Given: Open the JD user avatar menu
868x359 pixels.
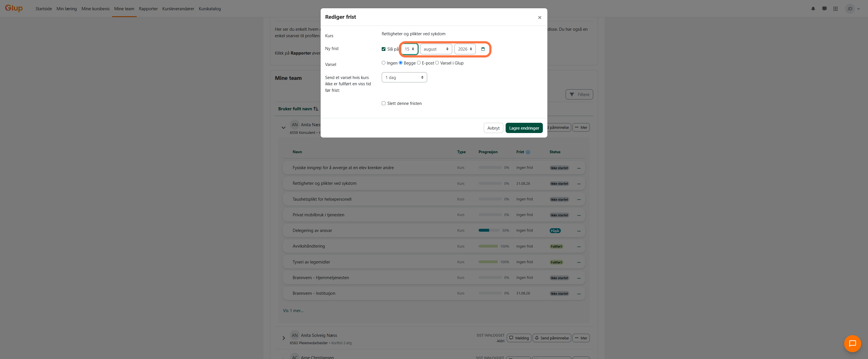Looking at the screenshot, I should click(852, 9).
